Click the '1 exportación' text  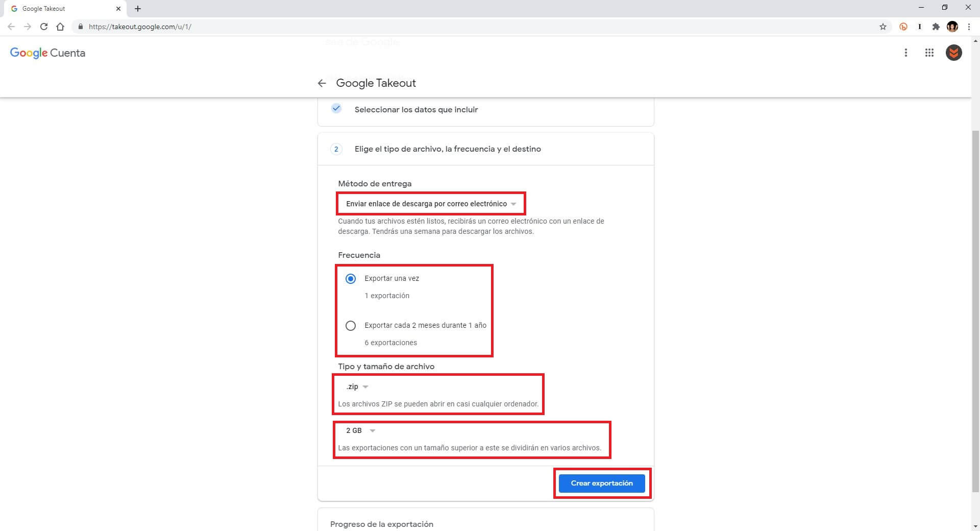coord(387,296)
